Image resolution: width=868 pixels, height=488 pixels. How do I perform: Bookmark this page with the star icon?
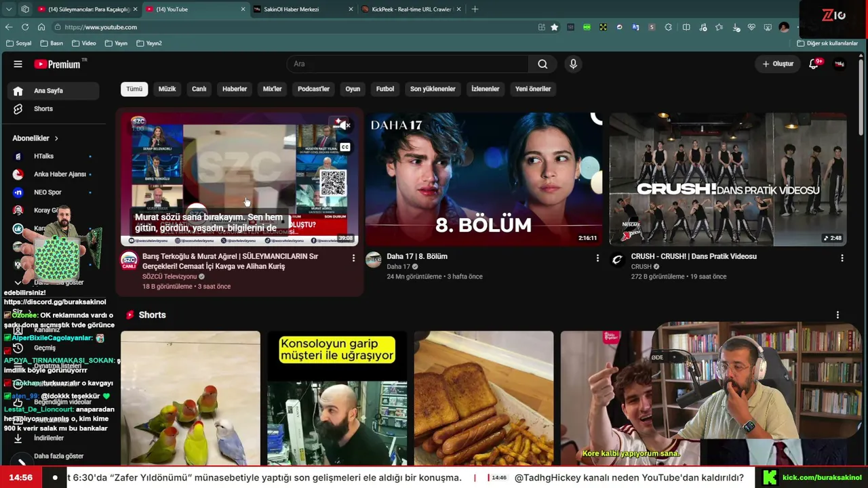pos(555,27)
